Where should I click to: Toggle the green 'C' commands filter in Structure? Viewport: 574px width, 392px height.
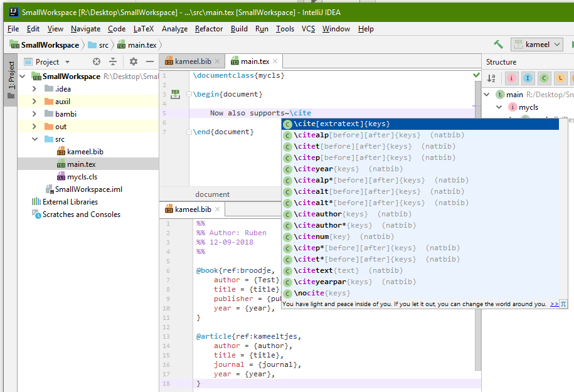(544, 78)
